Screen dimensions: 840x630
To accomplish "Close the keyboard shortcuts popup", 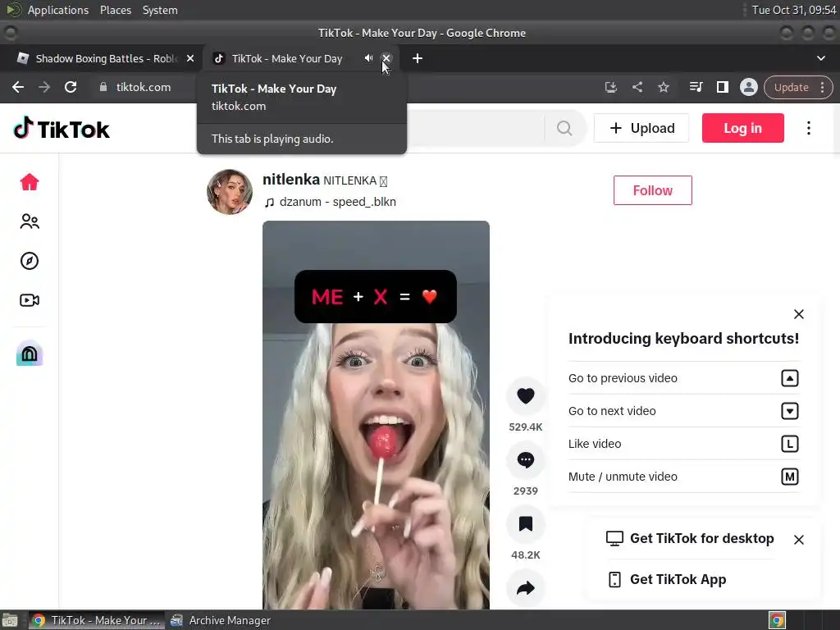I will 798,314.
